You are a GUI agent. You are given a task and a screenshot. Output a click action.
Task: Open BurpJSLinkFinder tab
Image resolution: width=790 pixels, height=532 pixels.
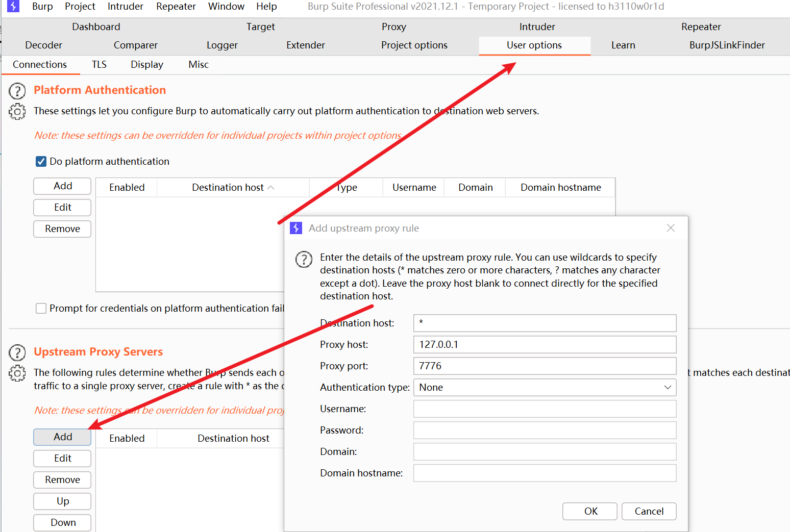tap(727, 45)
